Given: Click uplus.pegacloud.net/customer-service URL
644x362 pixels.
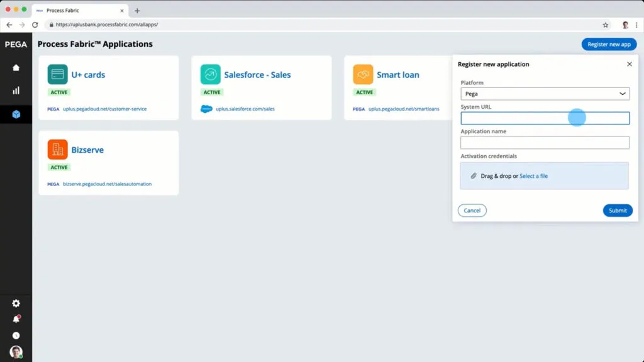Looking at the screenshot, I should pos(105,109).
